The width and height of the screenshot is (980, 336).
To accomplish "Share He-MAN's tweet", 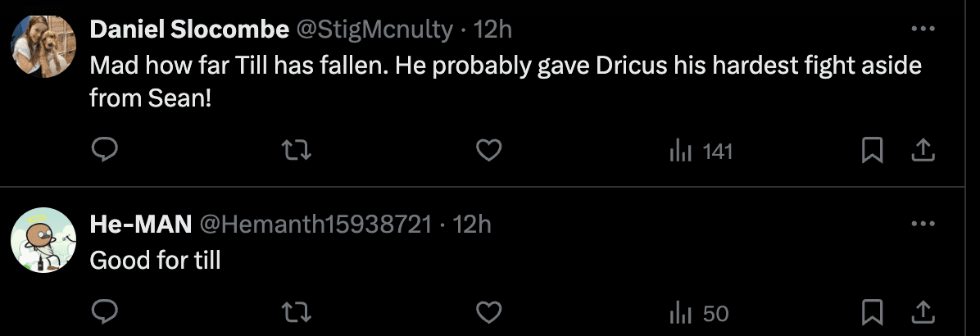I will (x=922, y=313).
